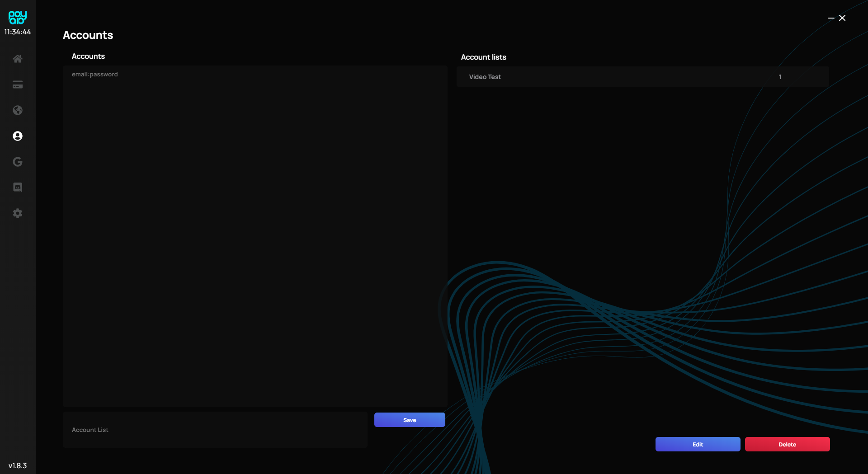The width and height of the screenshot is (868, 474).
Task: Close the application window
Action: click(842, 18)
